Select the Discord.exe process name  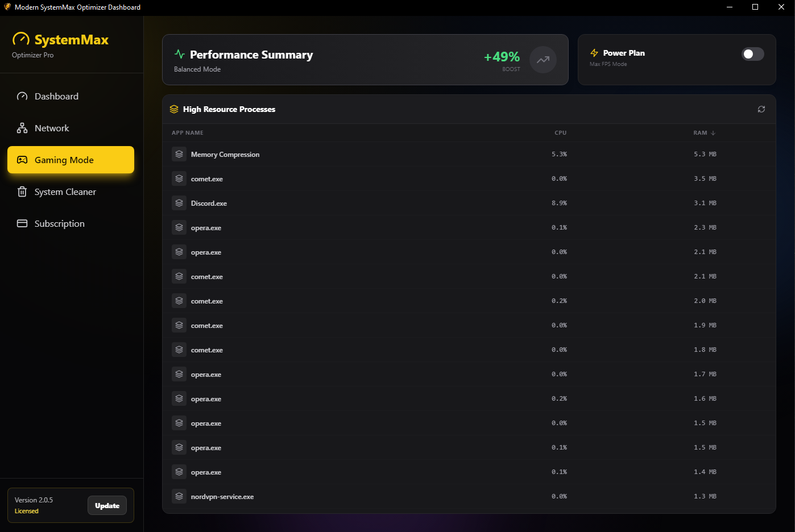coord(209,203)
